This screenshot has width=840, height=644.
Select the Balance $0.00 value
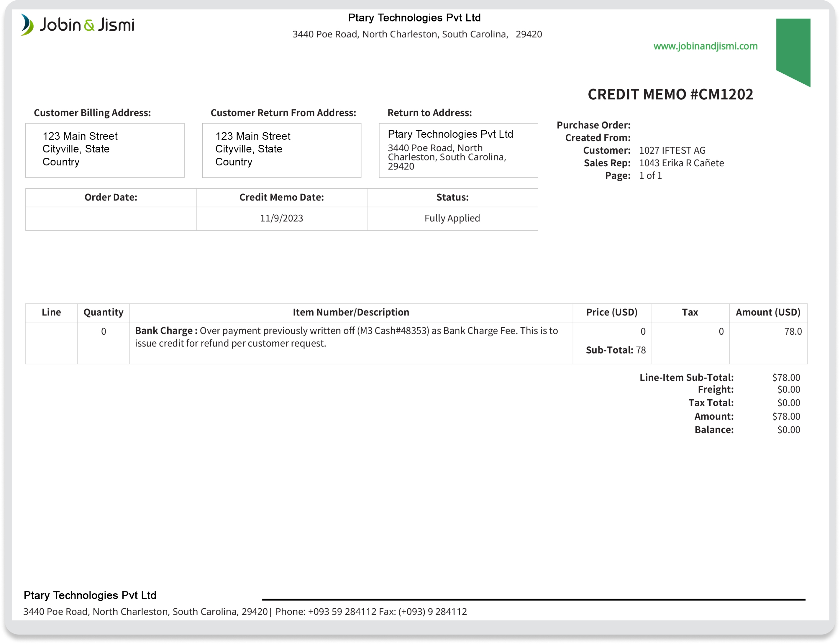781,430
